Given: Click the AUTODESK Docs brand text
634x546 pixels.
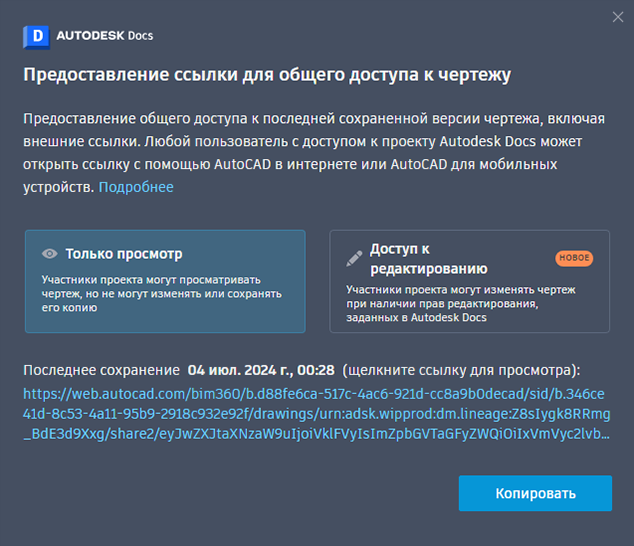Looking at the screenshot, I should coord(105,36).
